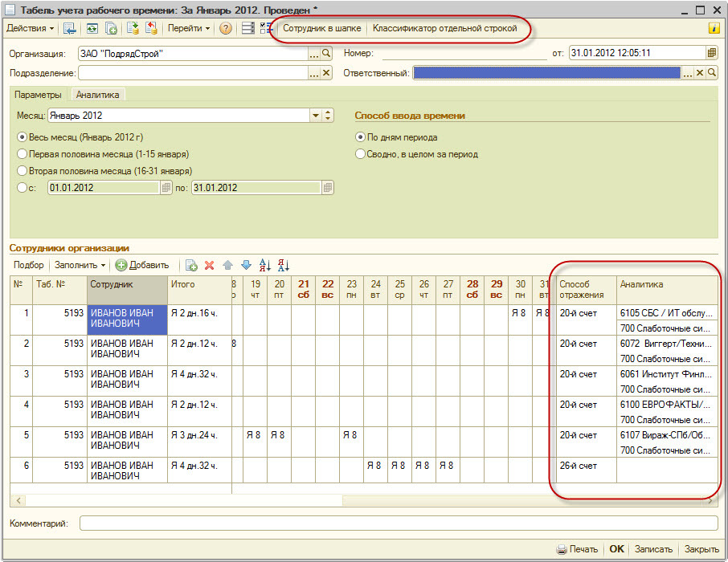The width and height of the screenshot is (728, 562).
Task: Open calendar for start date 01.01.2012
Action: tap(166, 188)
